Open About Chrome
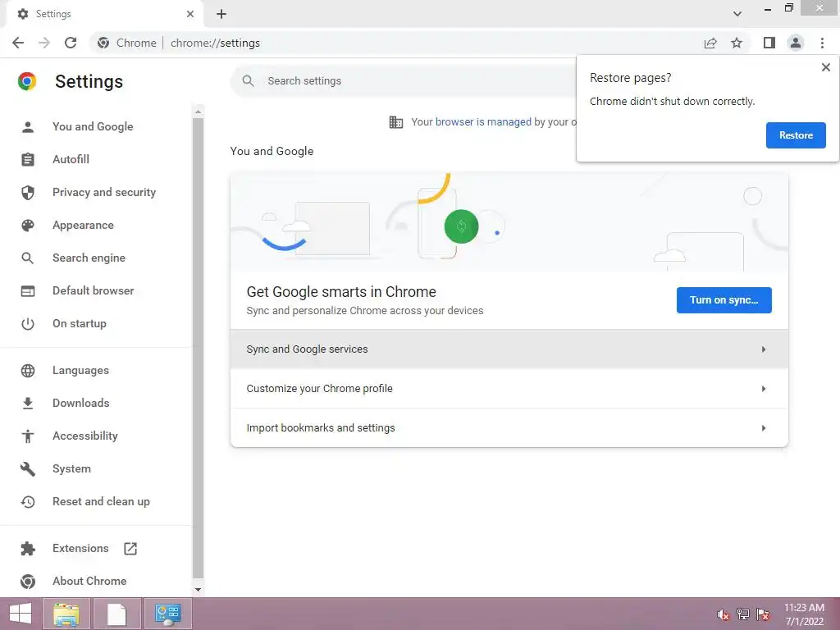This screenshot has height=630, width=840. point(89,582)
